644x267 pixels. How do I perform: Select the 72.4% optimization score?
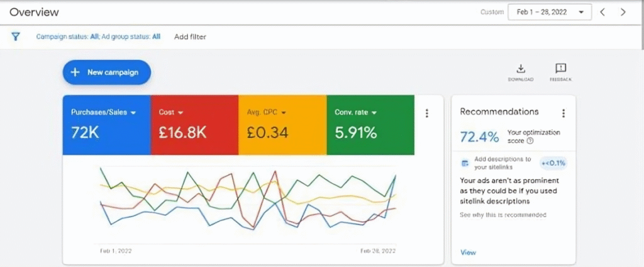click(x=479, y=137)
